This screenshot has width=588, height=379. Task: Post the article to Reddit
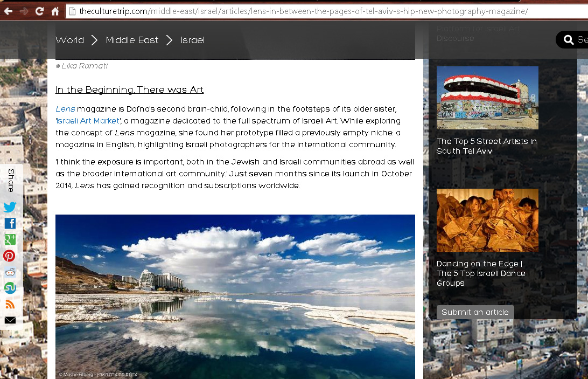click(x=10, y=272)
